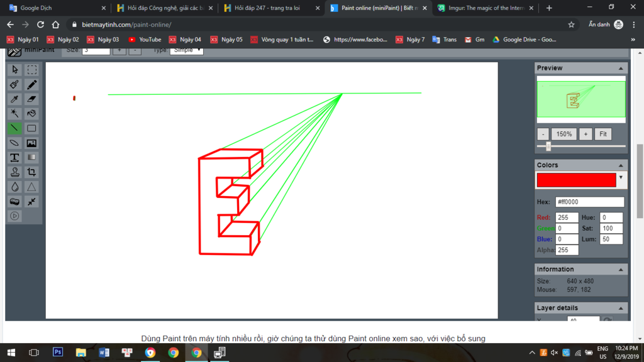Select the Rectangle shape tool

31,128
